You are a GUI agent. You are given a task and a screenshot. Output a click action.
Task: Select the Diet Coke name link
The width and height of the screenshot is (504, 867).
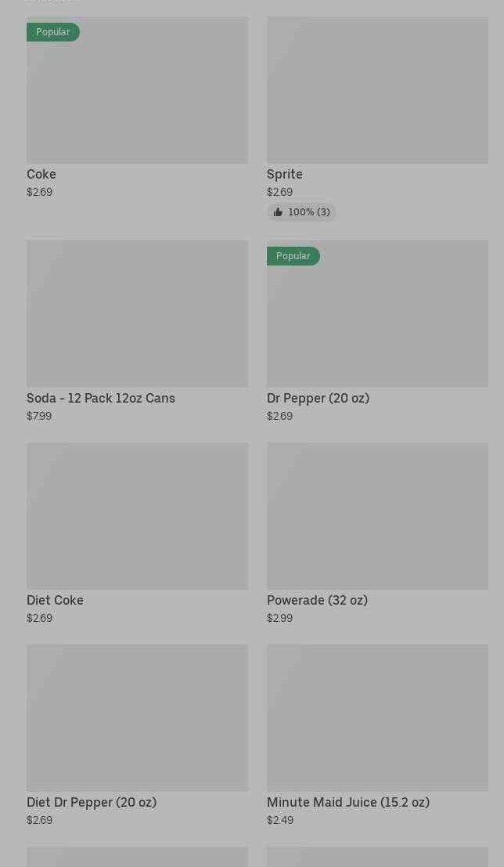(x=55, y=600)
